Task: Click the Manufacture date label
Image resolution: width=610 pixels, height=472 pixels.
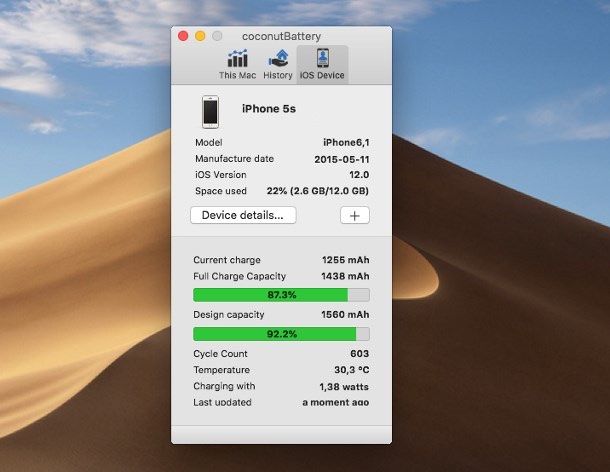Action: click(x=235, y=159)
